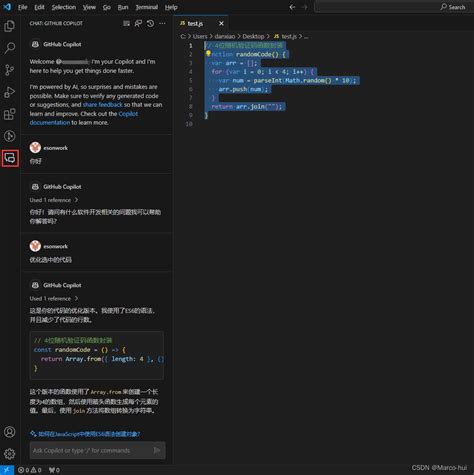
Task: Click Users breadcrumb segment
Action: 200,36
